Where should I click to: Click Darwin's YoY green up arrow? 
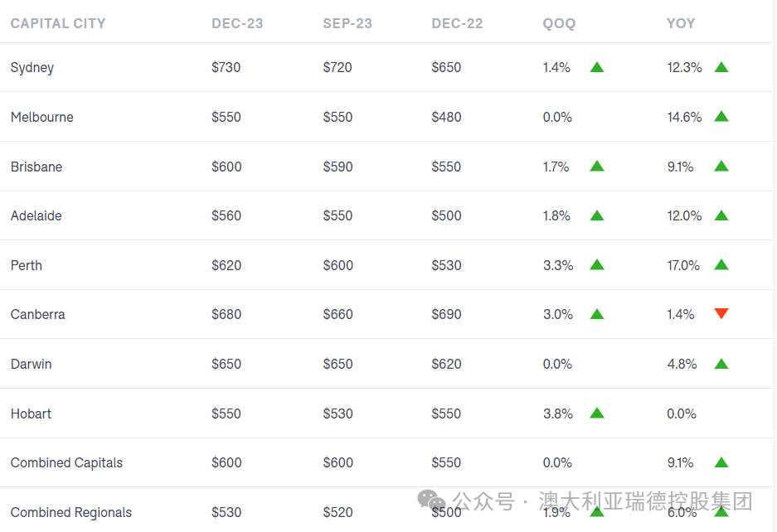[x=721, y=364]
